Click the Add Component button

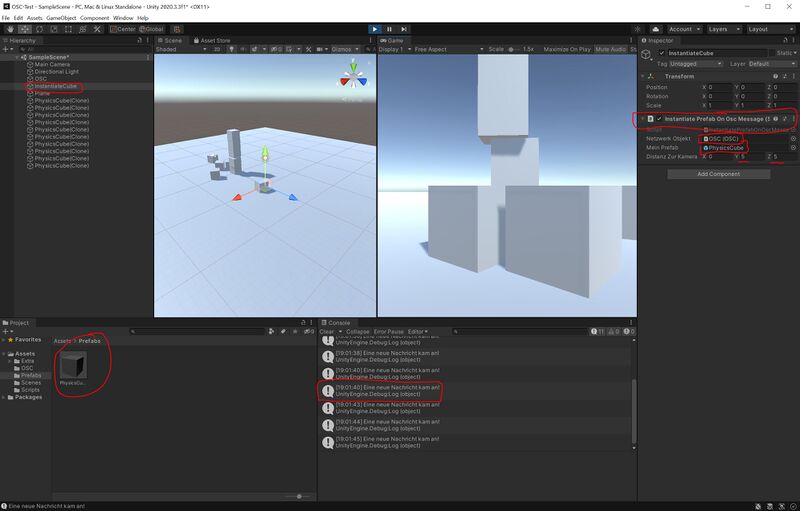pos(718,174)
